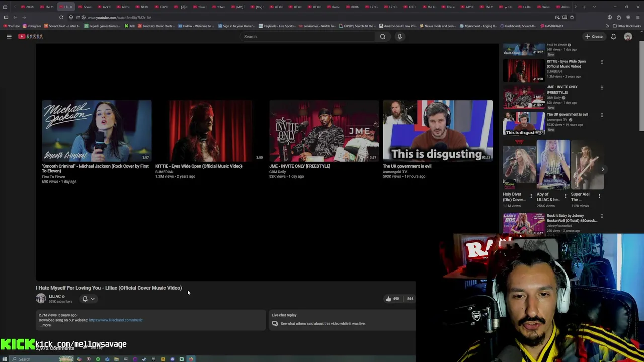
Task: Start voice search with the microphone icon
Action: (x=400, y=36)
